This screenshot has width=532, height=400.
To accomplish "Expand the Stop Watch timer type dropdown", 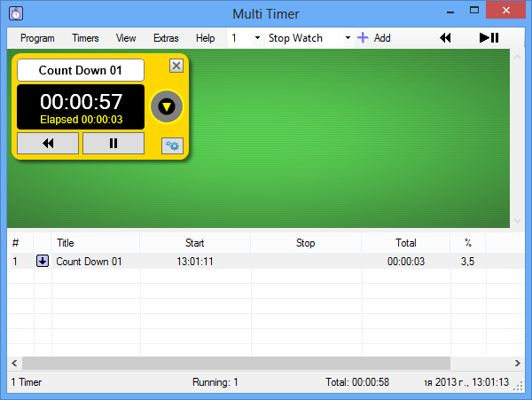I will (348, 37).
